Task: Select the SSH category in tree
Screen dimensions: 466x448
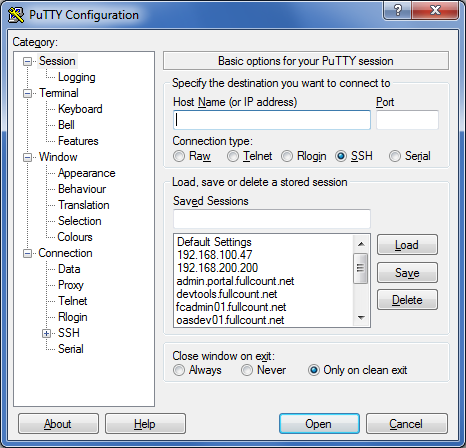Action: click(x=69, y=333)
